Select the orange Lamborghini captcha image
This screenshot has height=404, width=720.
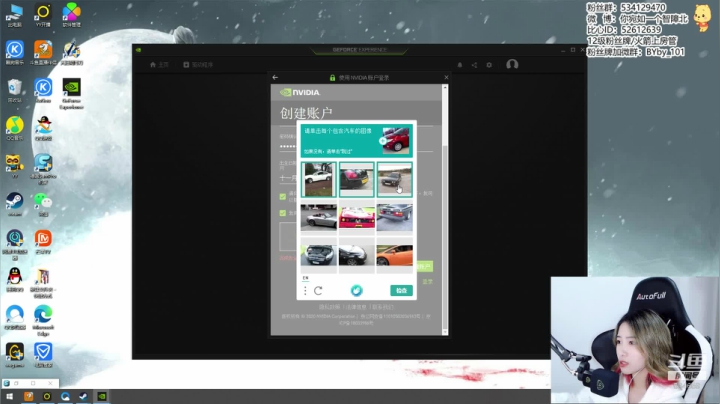[x=394, y=255]
